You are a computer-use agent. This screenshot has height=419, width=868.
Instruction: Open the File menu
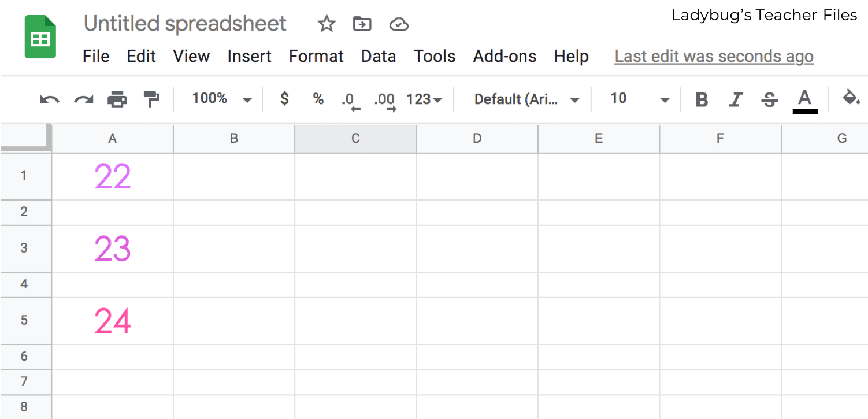coord(96,56)
